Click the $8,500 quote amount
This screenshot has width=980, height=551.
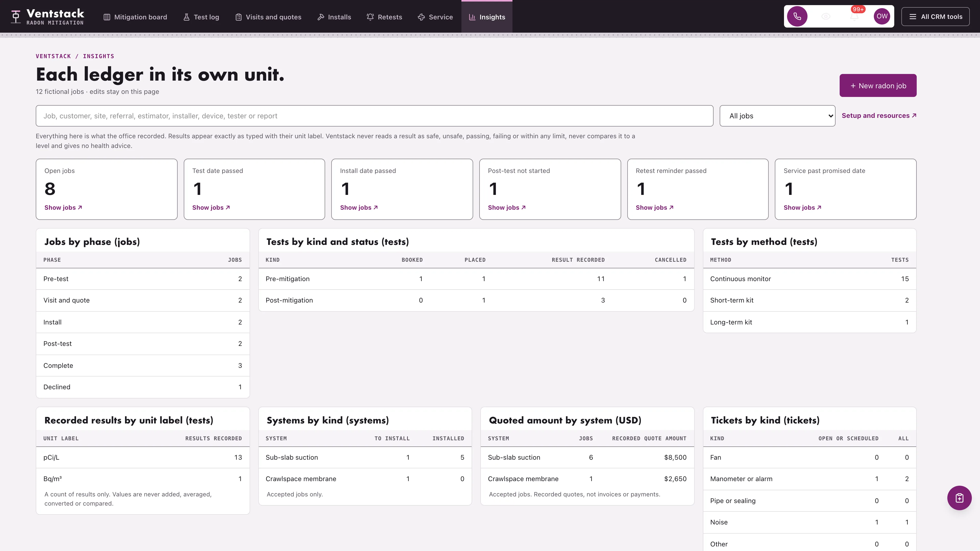[x=675, y=457]
